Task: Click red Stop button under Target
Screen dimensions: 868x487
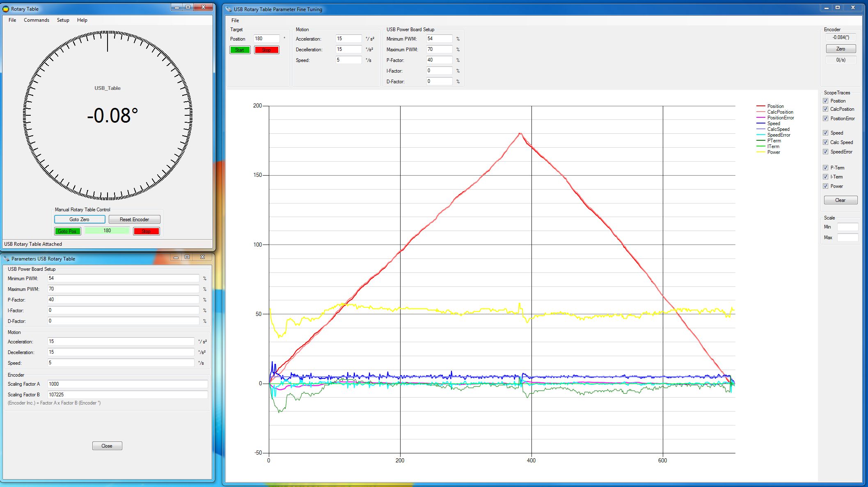Action: [x=266, y=50]
